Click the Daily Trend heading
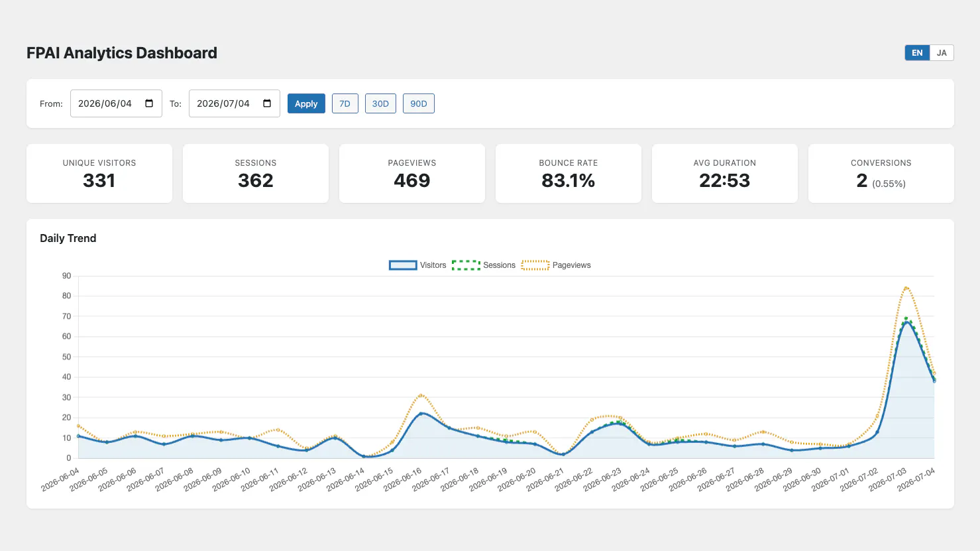 point(68,238)
